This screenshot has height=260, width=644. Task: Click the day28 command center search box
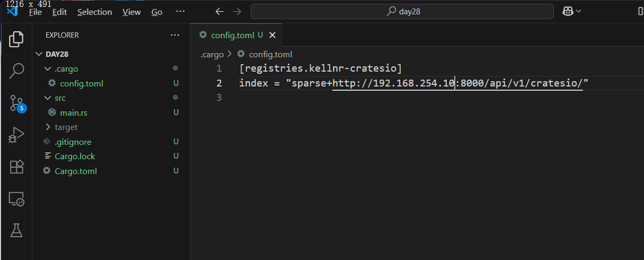[402, 11]
